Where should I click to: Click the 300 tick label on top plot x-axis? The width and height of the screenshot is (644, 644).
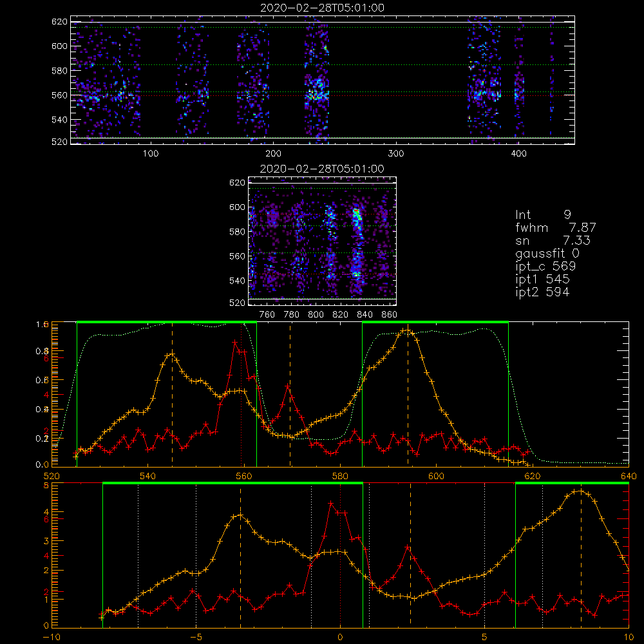[x=396, y=154]
